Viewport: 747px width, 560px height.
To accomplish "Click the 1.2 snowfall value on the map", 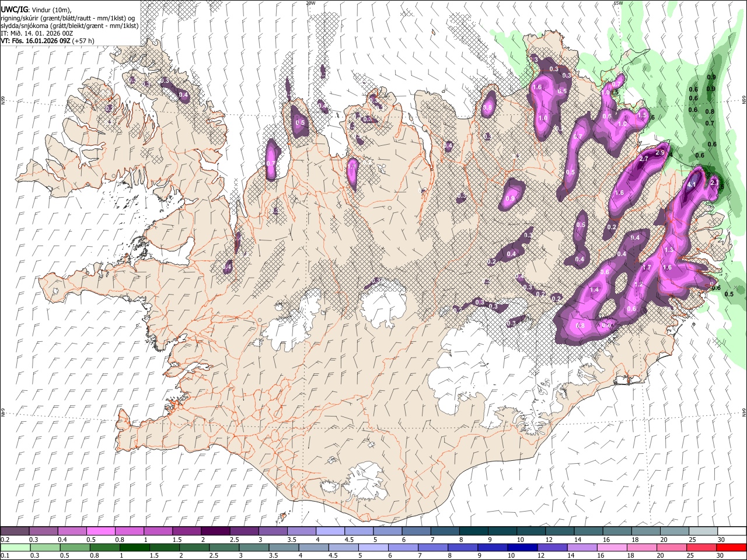I will click(638, 285).
